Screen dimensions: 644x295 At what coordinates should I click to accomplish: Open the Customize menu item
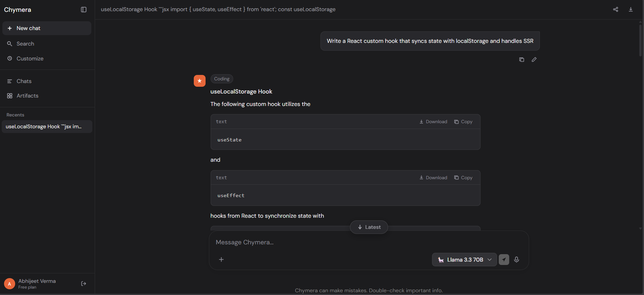tap(30, 59)
